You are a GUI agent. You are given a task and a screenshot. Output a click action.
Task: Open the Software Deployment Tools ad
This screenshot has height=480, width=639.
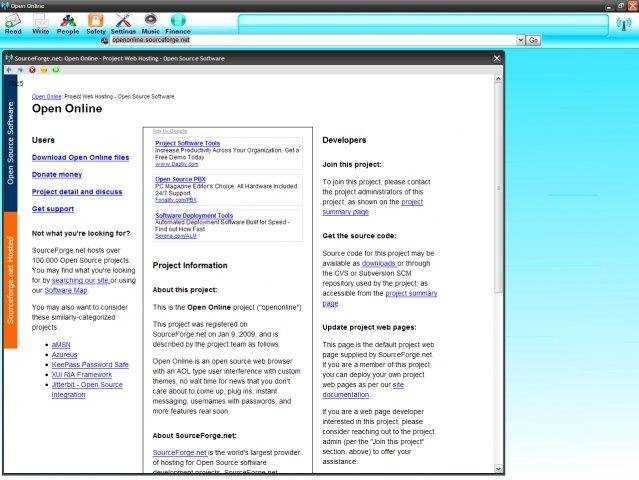[x=194, y=216]
